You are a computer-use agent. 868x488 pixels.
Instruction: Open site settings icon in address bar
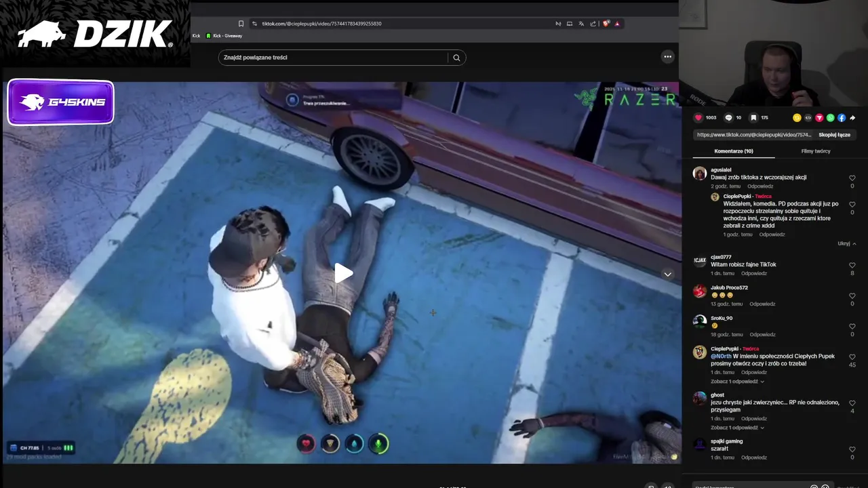[x=254, y=24]
